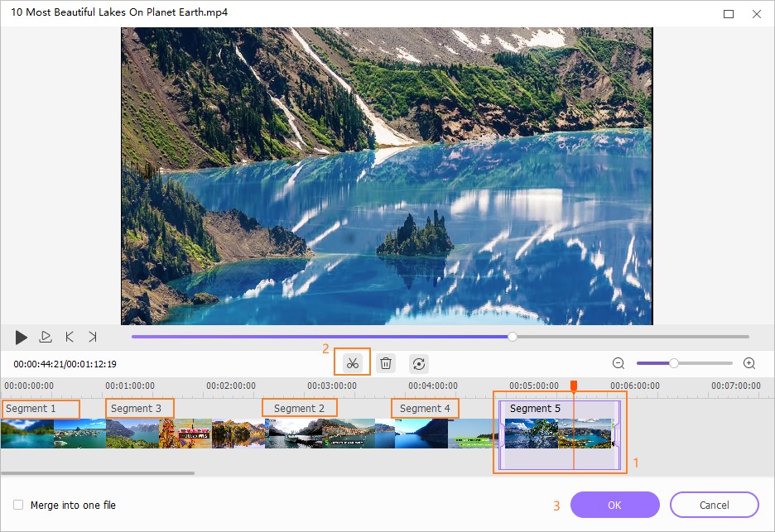Select the Segment 1 clip thumbnail
Image resolution: width=775 pixels, height=532 pixels.
(27, 434)
